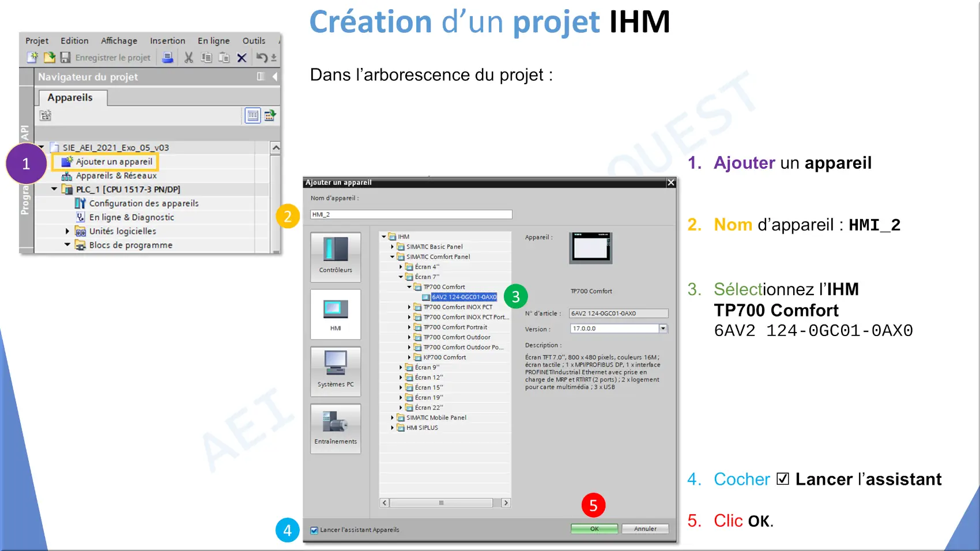Click Enregistrer le projet label
The image size is (980, 551).
[112, 58]
